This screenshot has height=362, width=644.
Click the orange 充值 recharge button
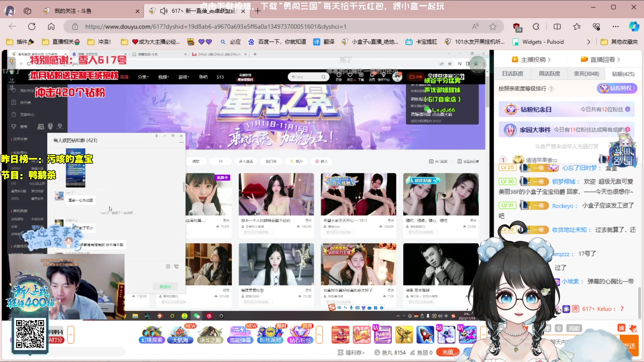pyautogui.click(x=447, y=352)
